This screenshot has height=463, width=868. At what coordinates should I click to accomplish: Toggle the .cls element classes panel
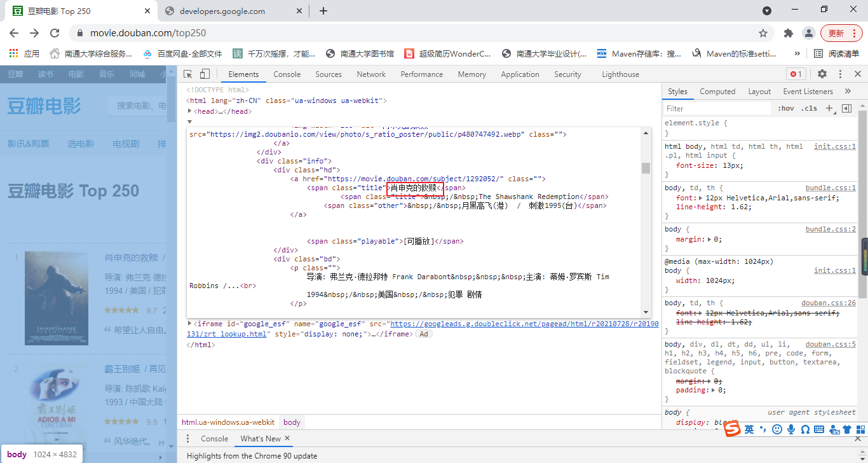809,109
